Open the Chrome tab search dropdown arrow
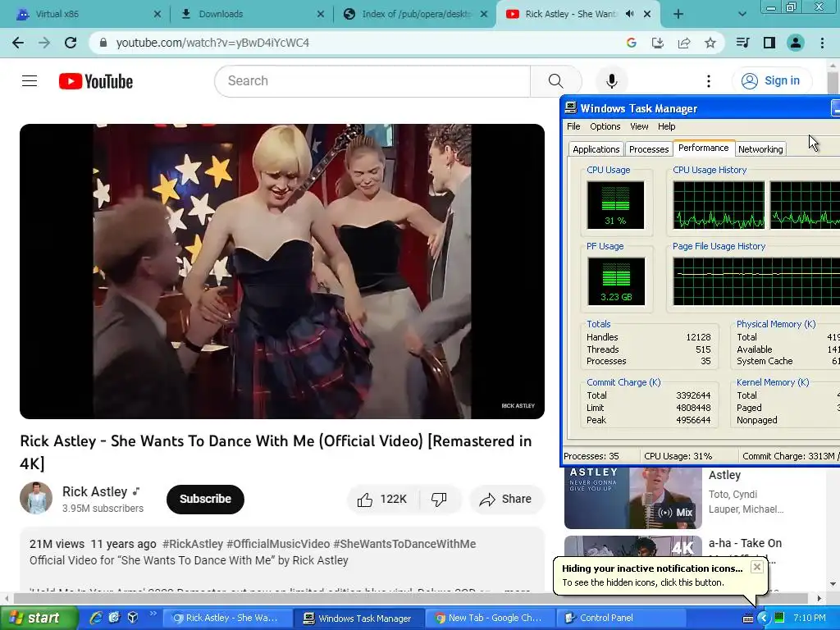 pos(742,15)
